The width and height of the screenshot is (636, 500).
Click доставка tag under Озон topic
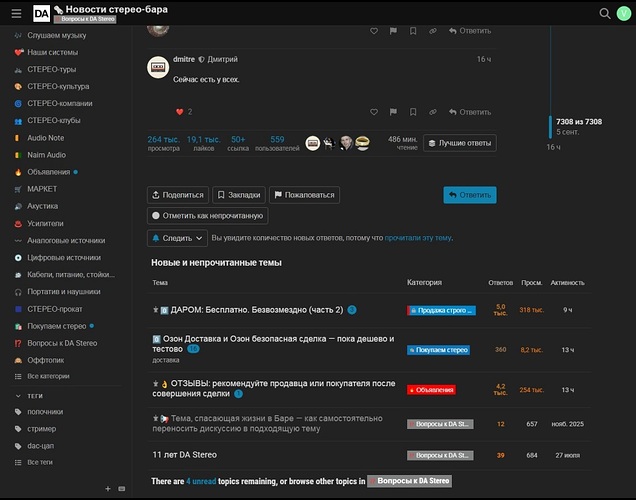coord(165,360)
